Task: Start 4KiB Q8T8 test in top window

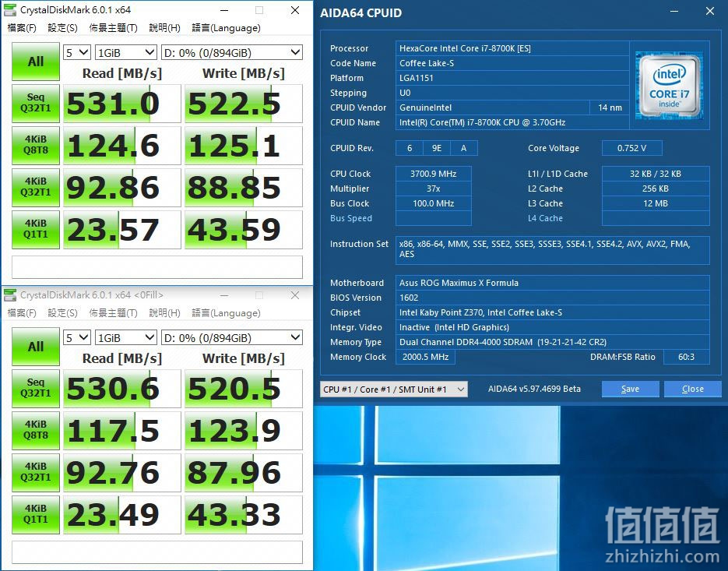Action: point(36,145)
